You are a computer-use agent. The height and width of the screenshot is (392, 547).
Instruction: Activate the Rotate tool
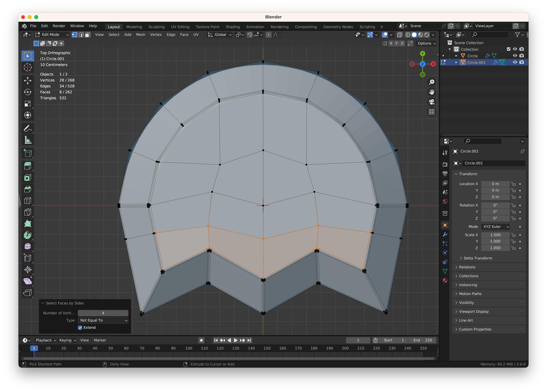pyautogui.click(x=28, y=92)
